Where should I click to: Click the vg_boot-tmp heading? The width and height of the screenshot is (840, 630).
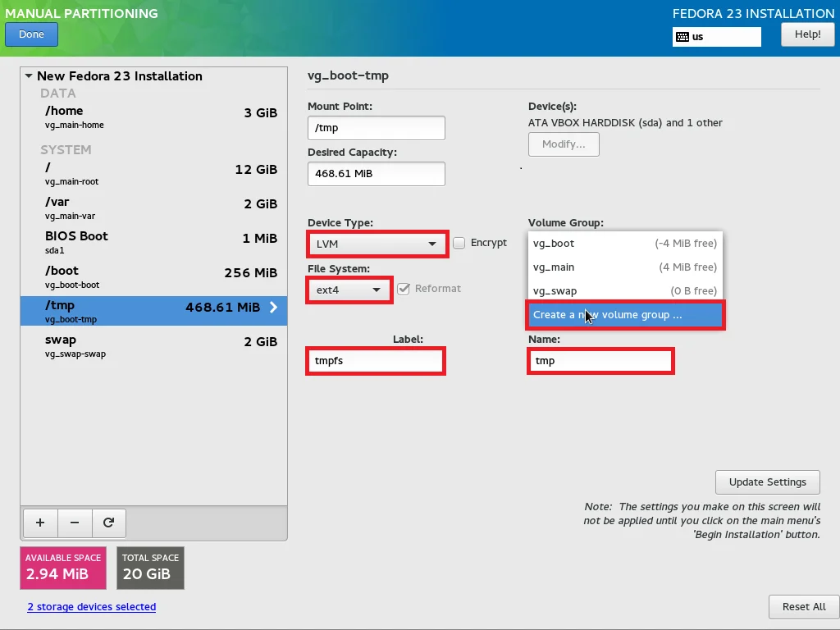[x=348, y=75]
